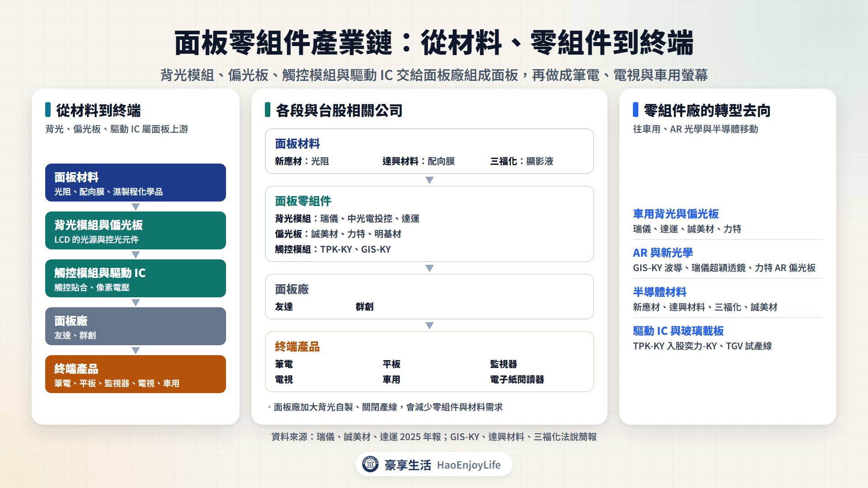Click 筆電 in the end products box

pyautogui.click(x=284, y=364)
